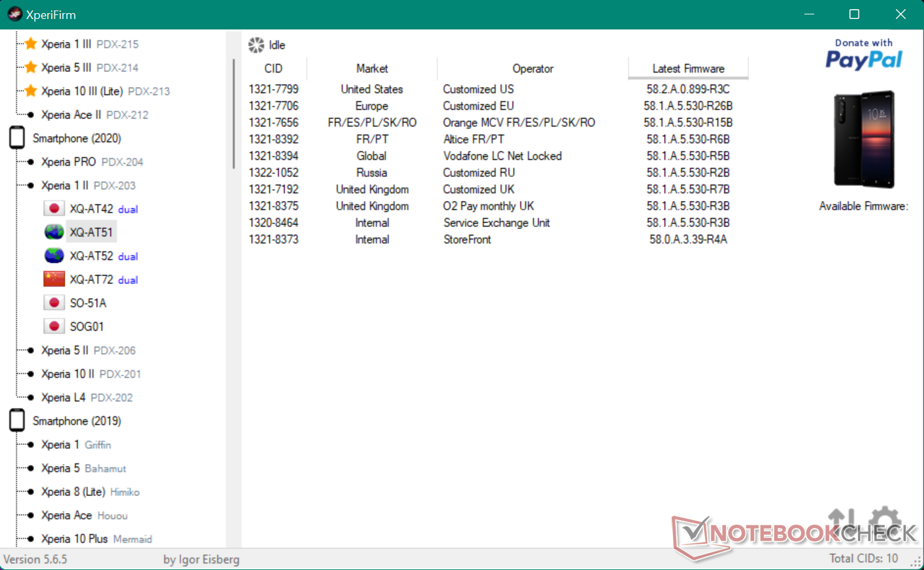Click firmware version 58.0.A.3.39-R4A
Image resolution: width=924 pixels, height=570 pixels.
(x=688, y=239)
